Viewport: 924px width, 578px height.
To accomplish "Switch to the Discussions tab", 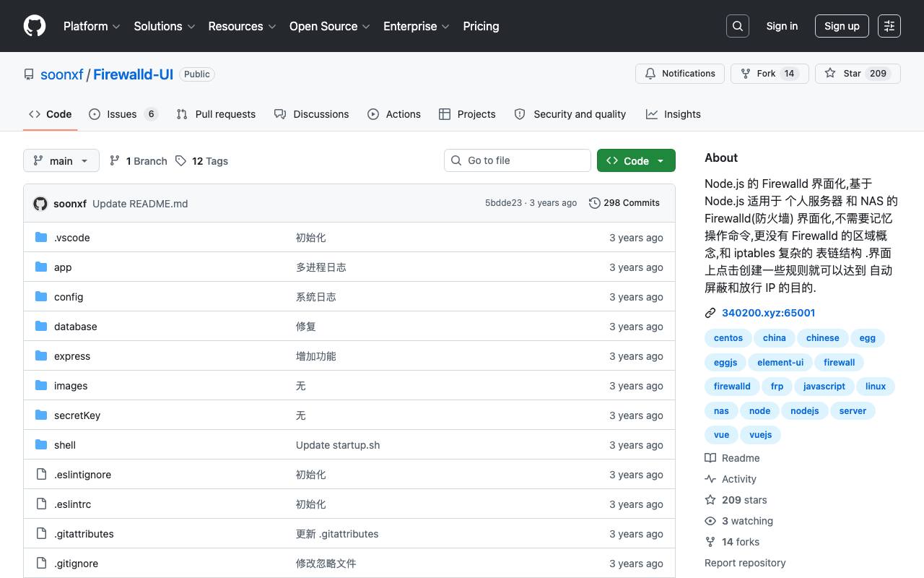I will point(312,114).
